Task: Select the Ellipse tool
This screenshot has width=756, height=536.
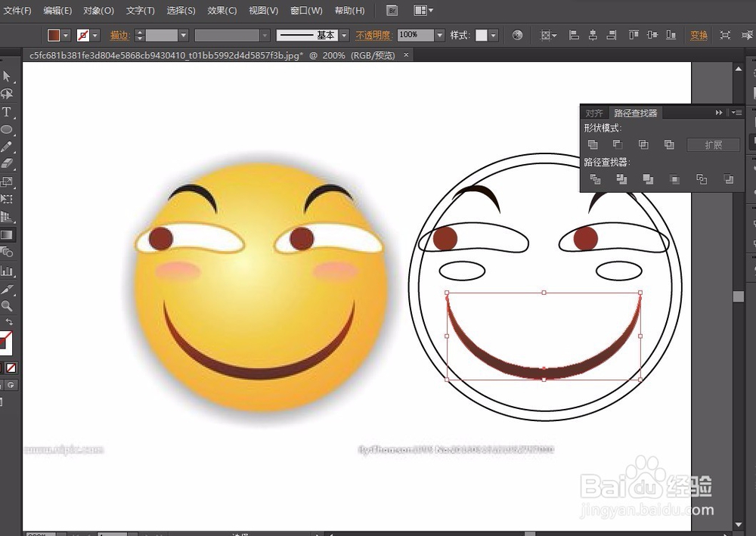Action: coord(7,129)
